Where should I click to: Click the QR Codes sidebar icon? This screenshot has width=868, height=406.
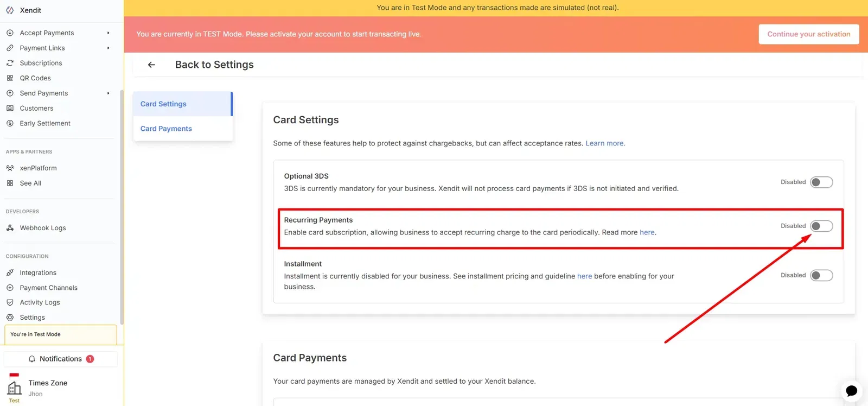pyautogui.click(x=10, y=78)
